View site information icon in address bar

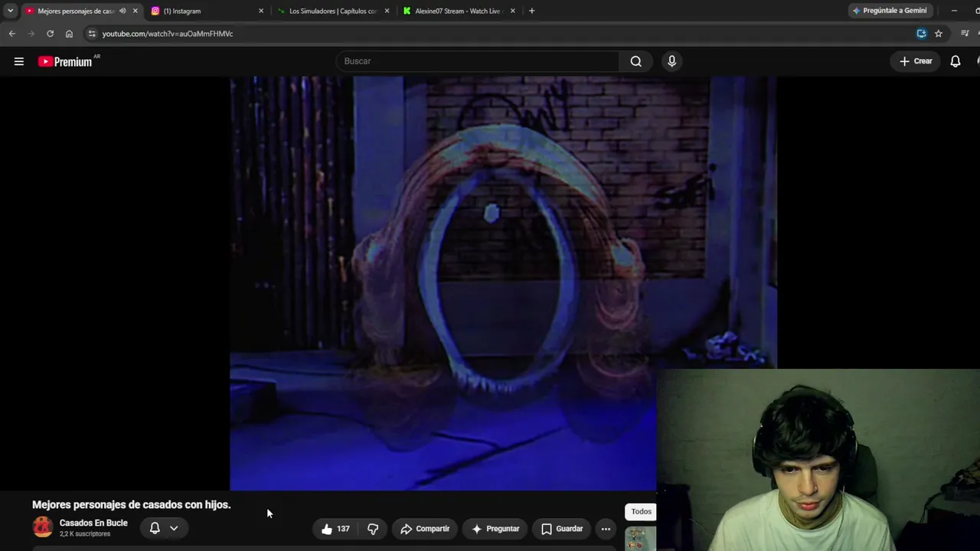click(92, 34)
